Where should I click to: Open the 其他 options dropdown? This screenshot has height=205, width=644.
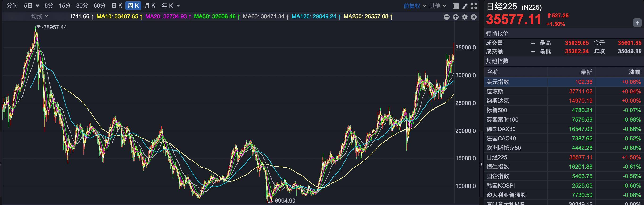pyautogui.click(x=438, y=6)
